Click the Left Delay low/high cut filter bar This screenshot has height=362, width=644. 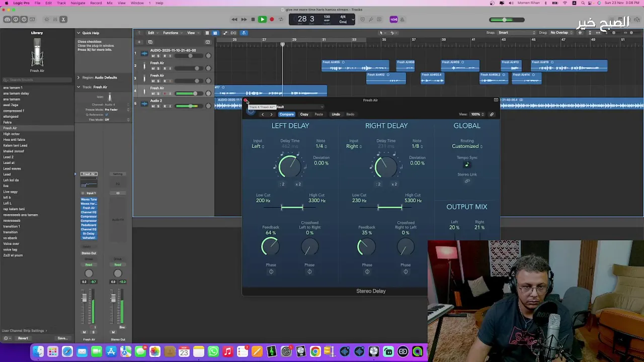292,207
